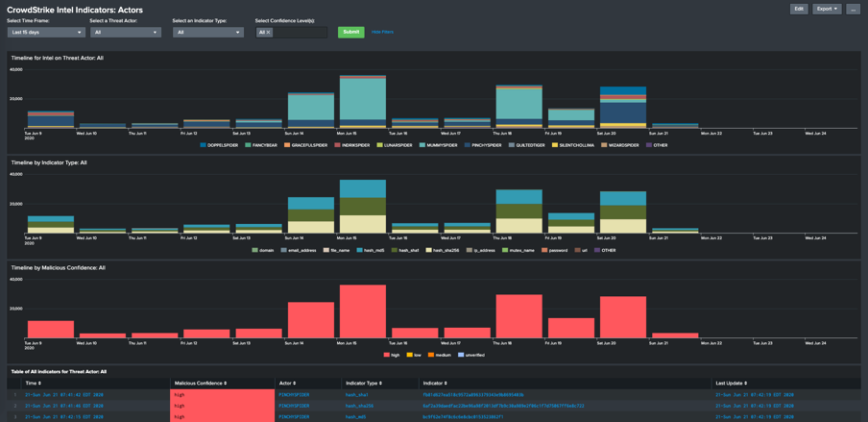Click the Hide Filters link

tap(382, 32)
